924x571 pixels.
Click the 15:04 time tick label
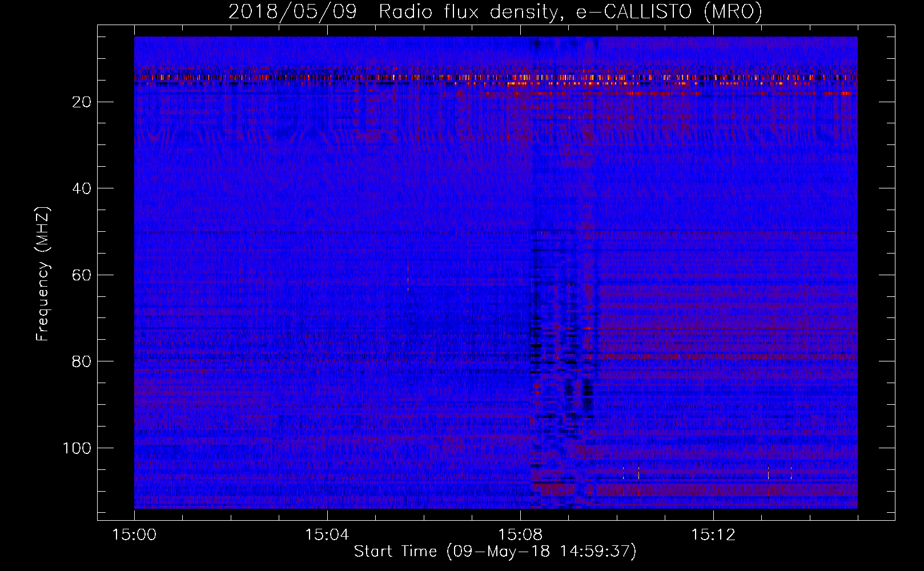point(327,535)
